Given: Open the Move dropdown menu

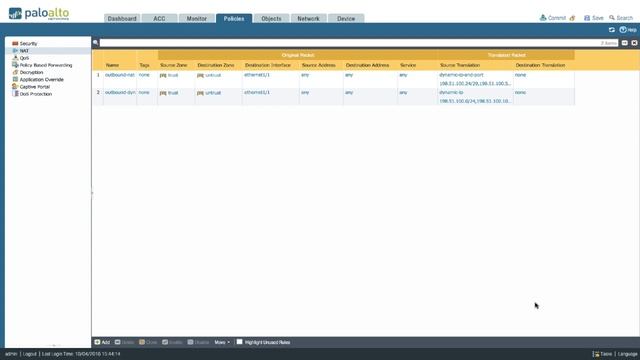Looking at the screenshot, I should 222,342.
